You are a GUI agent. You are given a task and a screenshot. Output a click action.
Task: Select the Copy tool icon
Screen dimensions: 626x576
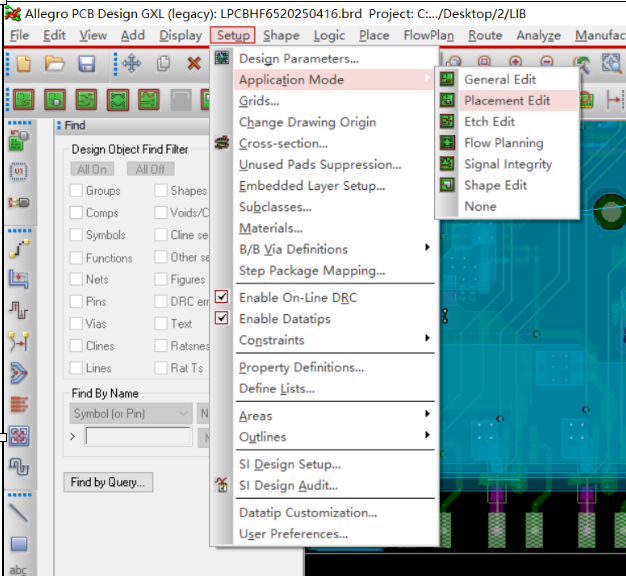click(163, 64)
